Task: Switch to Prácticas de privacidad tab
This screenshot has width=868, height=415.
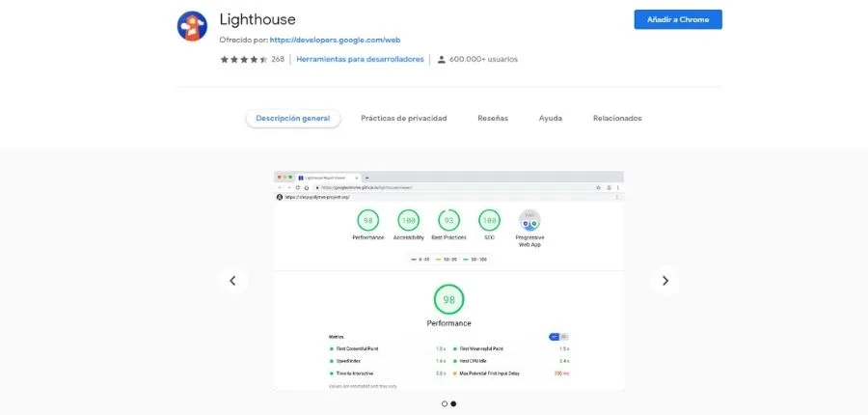Action: point(403,118)
